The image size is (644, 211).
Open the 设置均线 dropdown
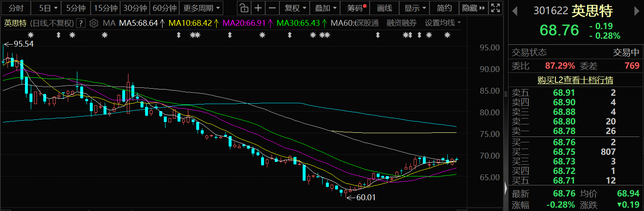(x=443, y=23)
